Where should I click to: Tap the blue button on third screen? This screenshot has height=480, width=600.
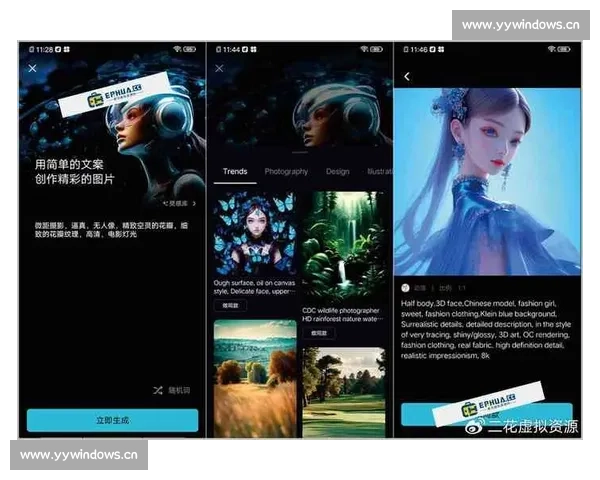tap(487, 414)
